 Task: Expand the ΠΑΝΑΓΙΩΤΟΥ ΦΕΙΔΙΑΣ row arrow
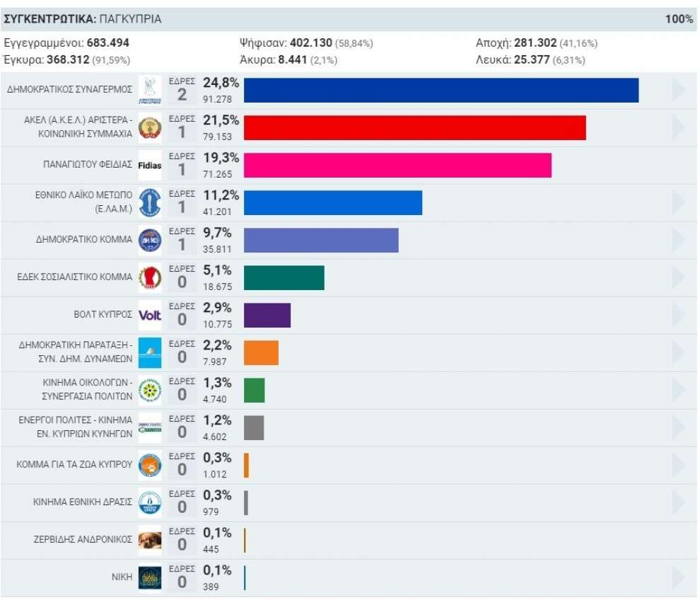click(x=678, y=165)
